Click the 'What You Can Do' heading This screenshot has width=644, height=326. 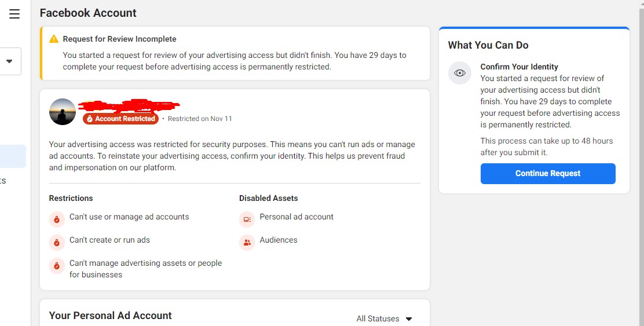tap(488, 45)
